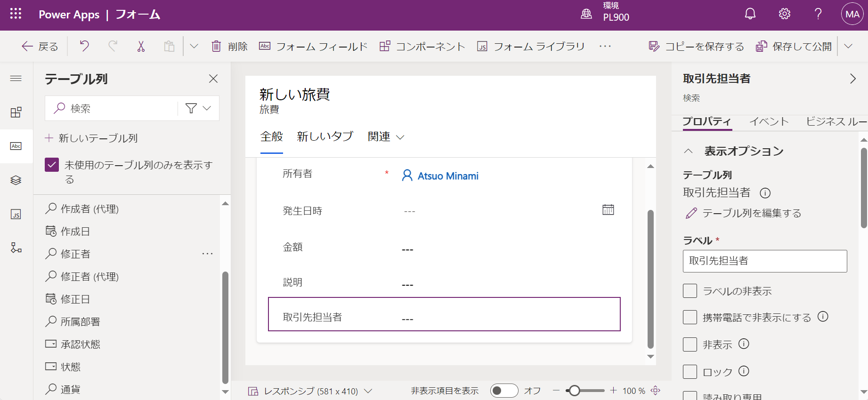The image size is (868, 400).
Task: Check 携帯電話で非表示にする
Action: (690, 317)
